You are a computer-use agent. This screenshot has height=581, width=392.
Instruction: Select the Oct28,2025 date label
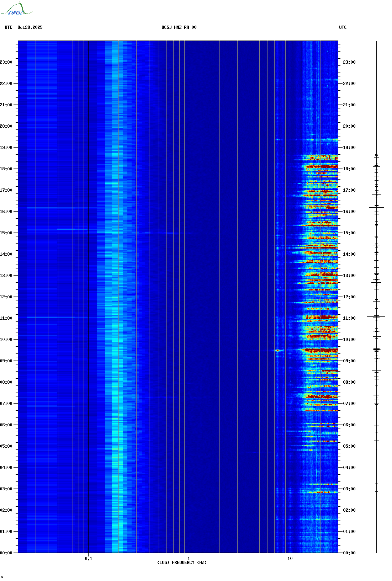pyautogui.click(x=30, y=27)
